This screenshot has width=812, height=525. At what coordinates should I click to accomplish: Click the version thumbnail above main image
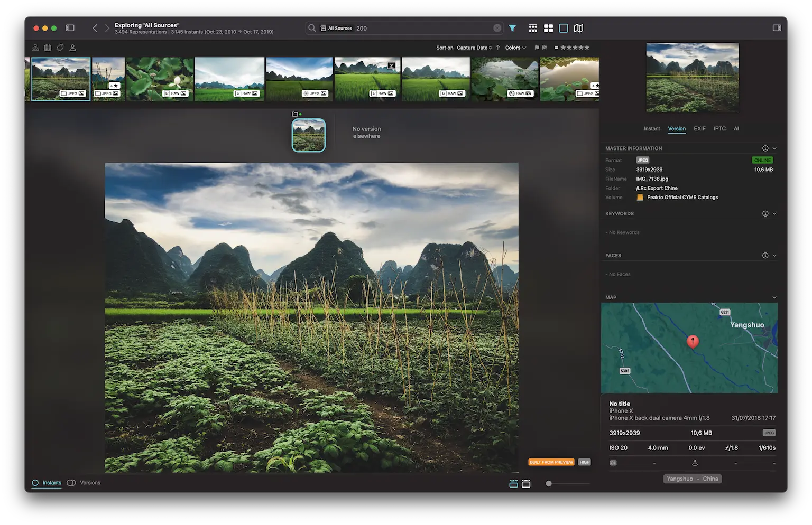click(x=309, y=135)
